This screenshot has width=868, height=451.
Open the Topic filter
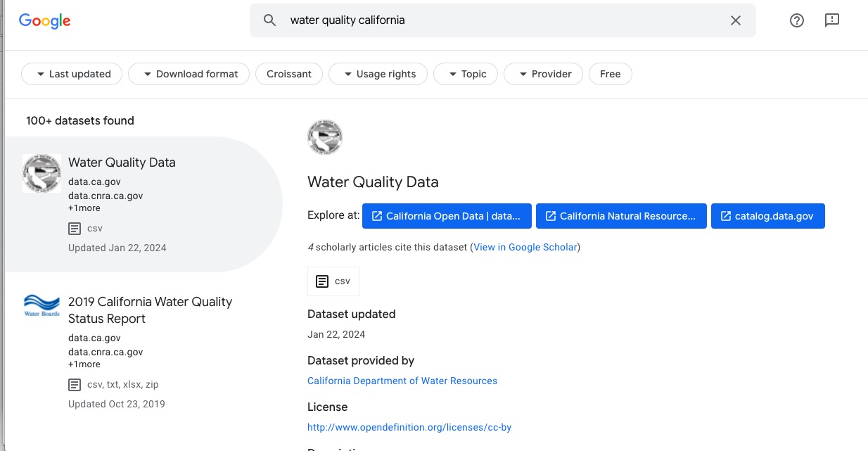[x=465, y=73]
